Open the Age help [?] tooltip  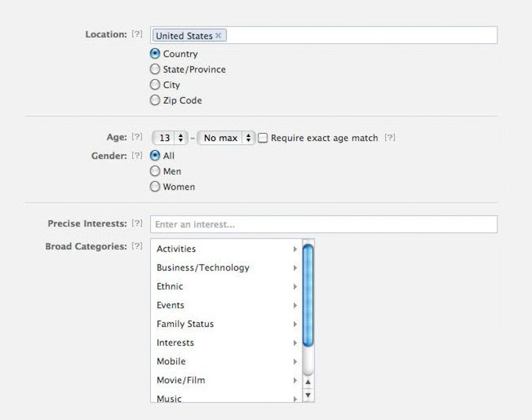coord(137,138)
